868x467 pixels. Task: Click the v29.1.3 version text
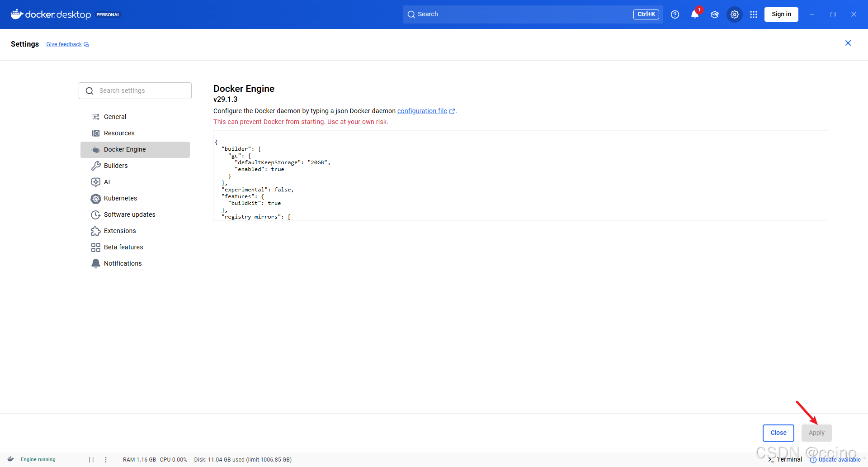(225, 100)
